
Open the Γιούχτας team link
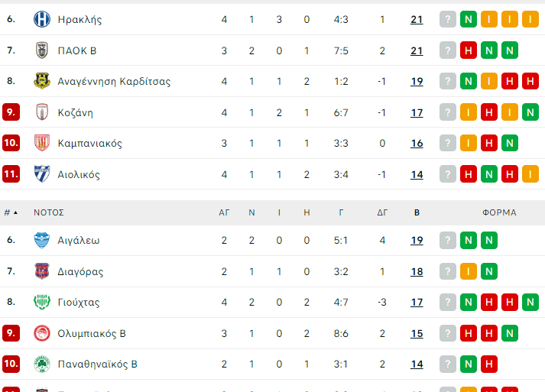point(79,302)
